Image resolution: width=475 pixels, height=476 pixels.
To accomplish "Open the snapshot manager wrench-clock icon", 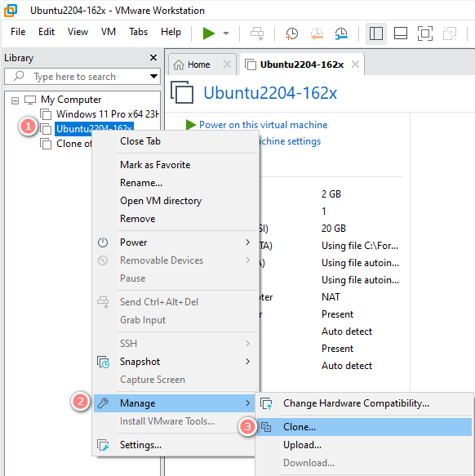I will 341,33.
